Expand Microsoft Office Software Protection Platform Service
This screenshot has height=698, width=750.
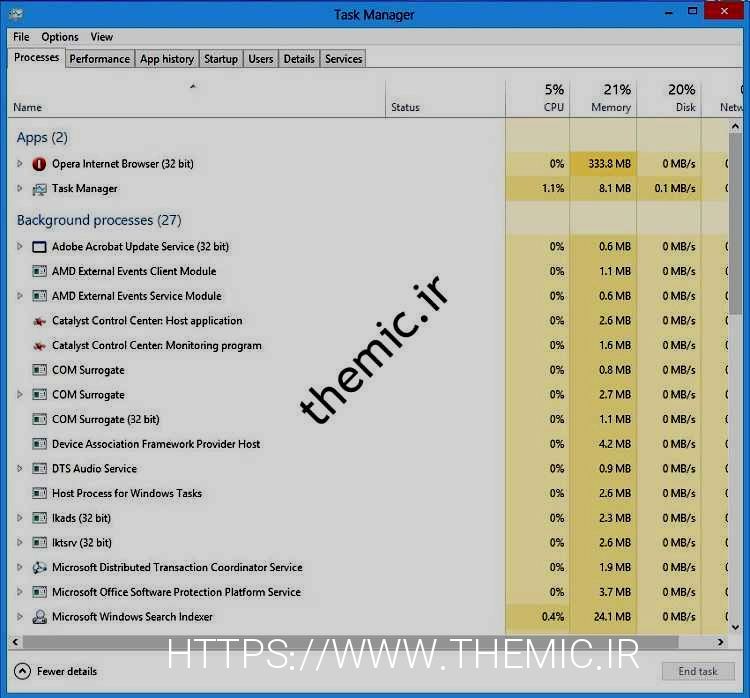(20, 592)
